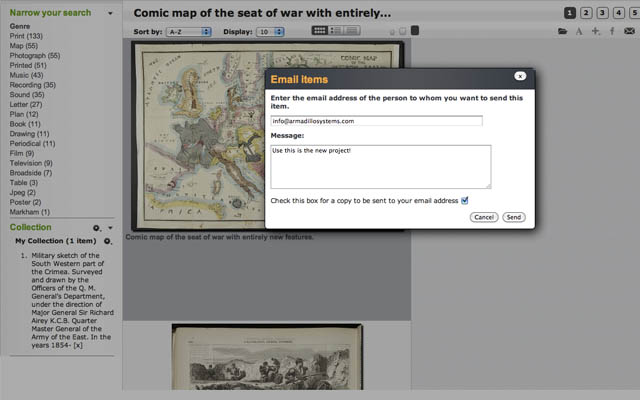Click gear icon beside My Collection (1 item)
640x400 pixels.
107,241
